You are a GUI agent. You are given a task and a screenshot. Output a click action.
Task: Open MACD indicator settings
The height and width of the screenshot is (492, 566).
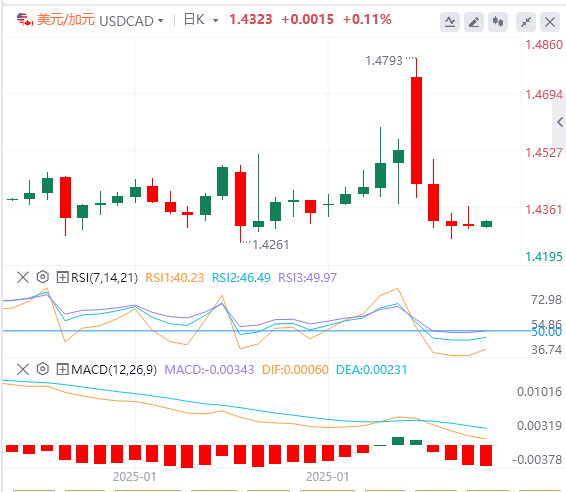tap(43, 369)
